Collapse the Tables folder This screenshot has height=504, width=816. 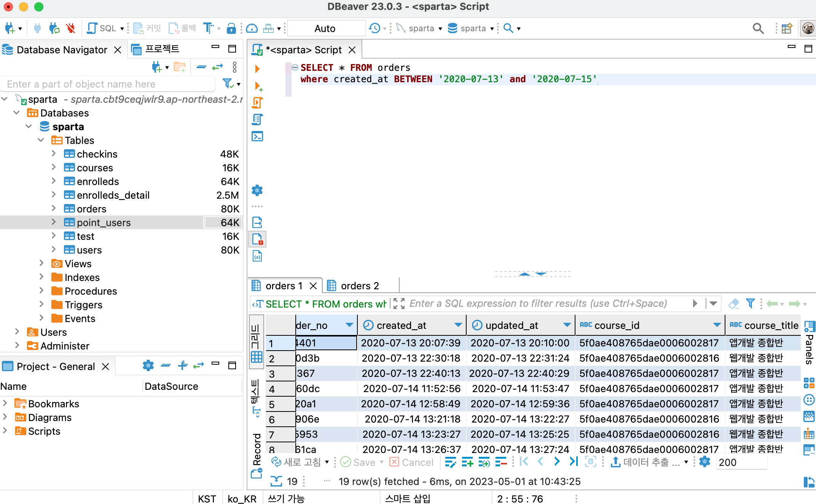(x=41, y=140)
